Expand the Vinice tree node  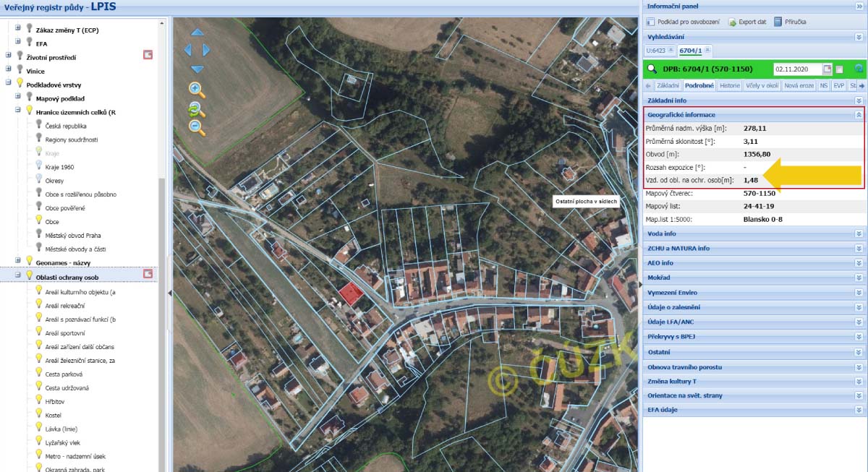pos(9,72)
